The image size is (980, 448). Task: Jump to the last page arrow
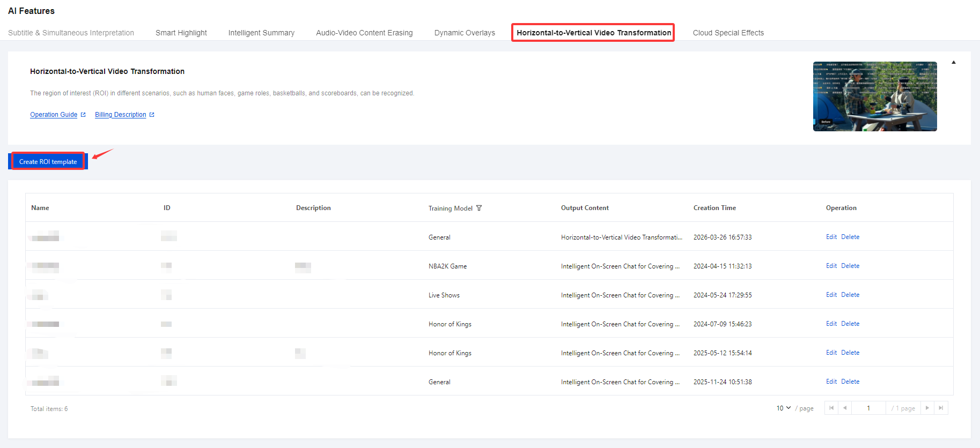pyautogui.click(x=941, y=408)
